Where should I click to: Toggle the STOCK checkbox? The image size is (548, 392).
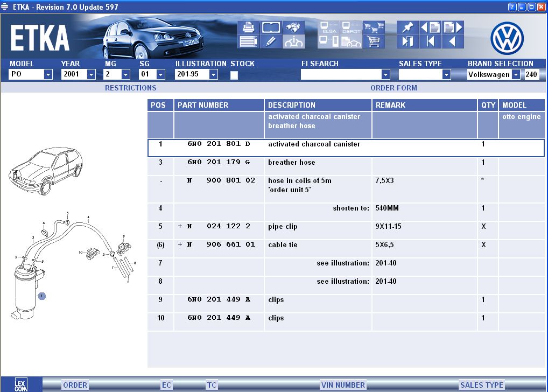[x=234, y=75]
